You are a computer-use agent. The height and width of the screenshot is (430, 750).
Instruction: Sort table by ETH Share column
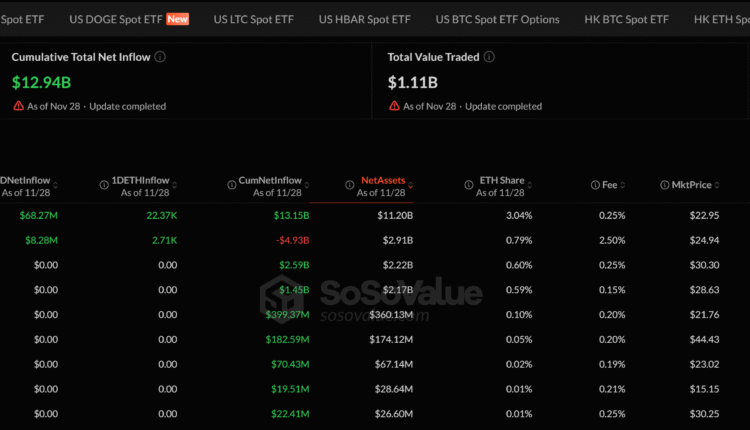[x=528, y=185]
